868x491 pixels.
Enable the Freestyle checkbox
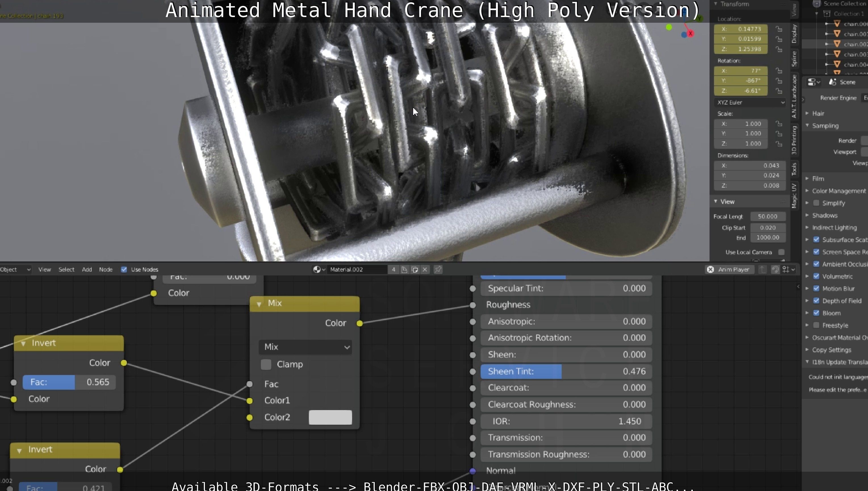(816, 325)
